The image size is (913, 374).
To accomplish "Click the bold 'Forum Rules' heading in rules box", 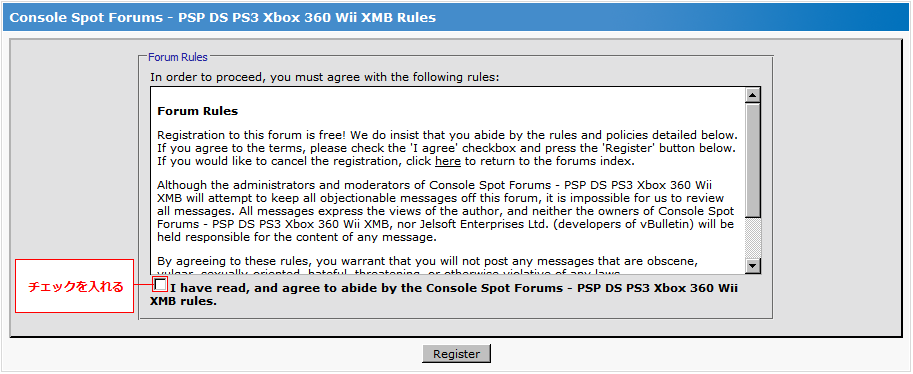I will click(x=197, y=111).
